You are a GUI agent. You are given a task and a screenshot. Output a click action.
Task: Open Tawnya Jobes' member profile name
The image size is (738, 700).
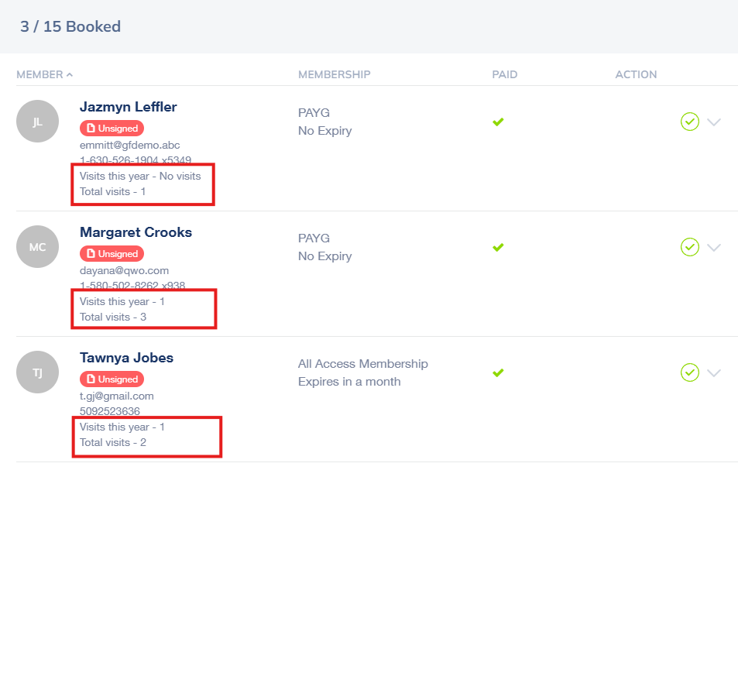click(x=126, y=358)
